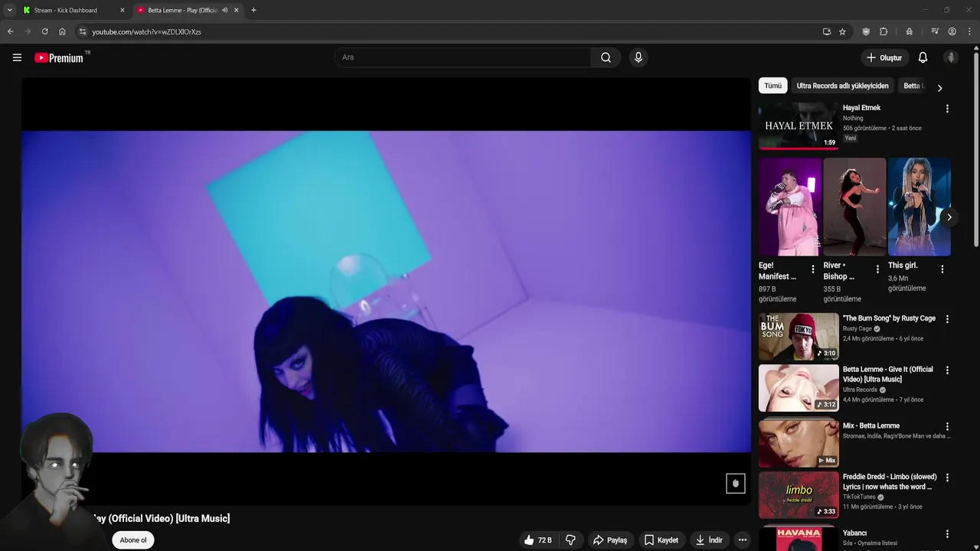Show next Shorts with the arrow
The width and height of the screenshot is (980, 551).
coord(949,217)
